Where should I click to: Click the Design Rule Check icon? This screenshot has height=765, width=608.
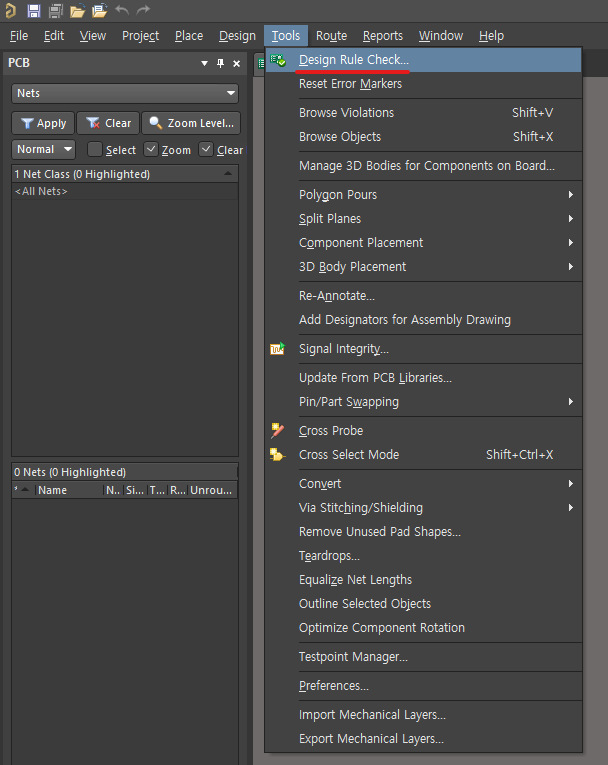[278, 60]
